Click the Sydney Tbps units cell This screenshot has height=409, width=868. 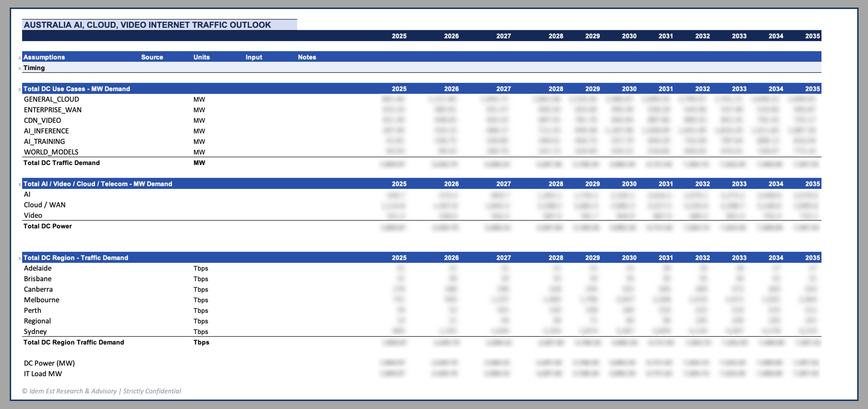coord(201,332)
